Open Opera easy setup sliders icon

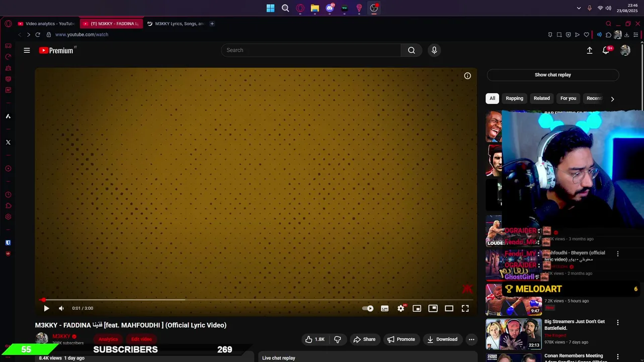(x=636, y=35)
